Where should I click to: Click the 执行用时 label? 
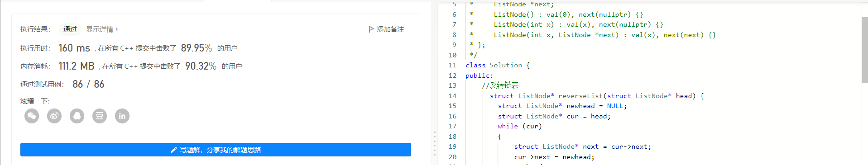[35, 48]
